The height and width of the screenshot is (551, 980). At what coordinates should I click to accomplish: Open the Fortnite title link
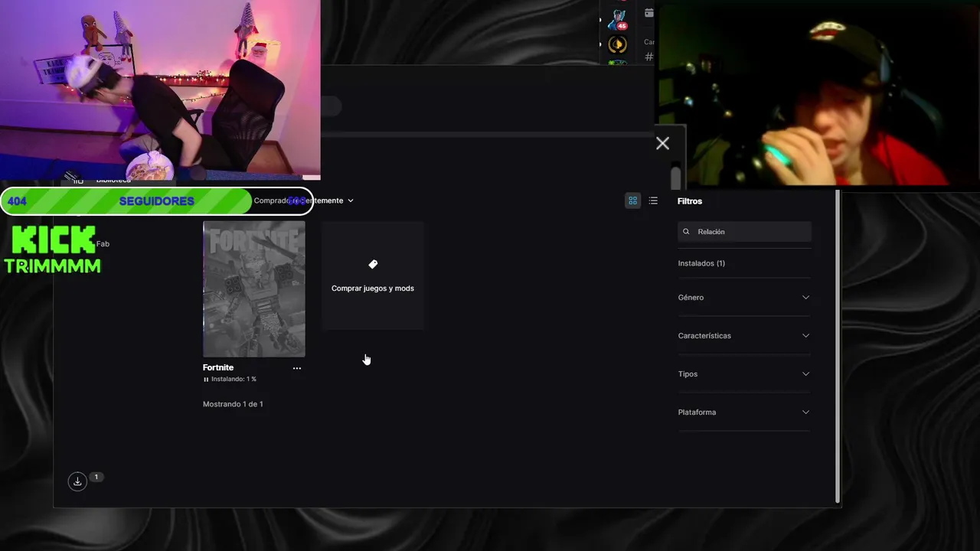coord(218,367)
